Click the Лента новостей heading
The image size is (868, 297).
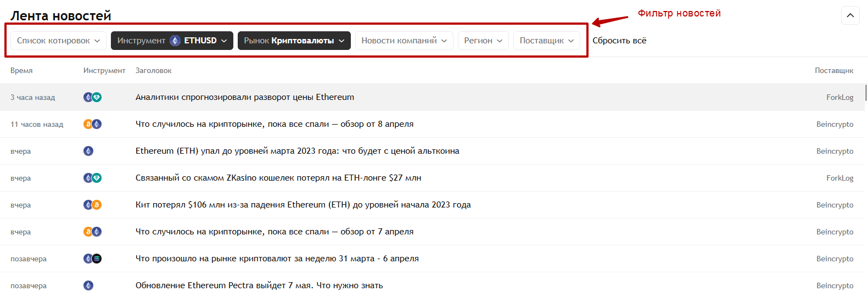tap(61, 16)
